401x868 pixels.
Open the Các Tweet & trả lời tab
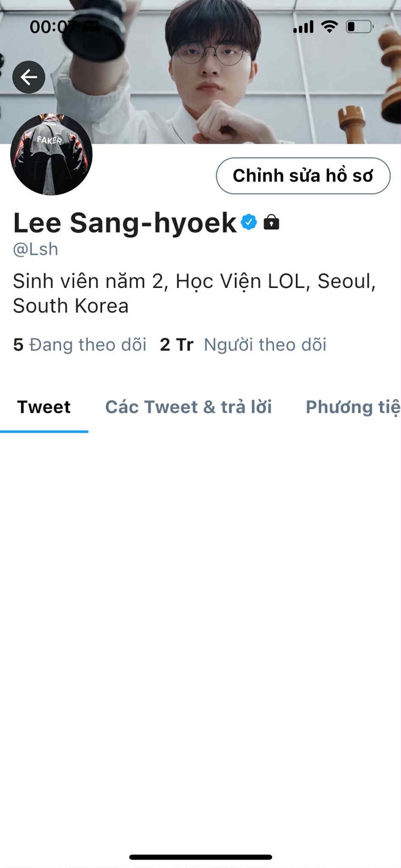[189, 407]
